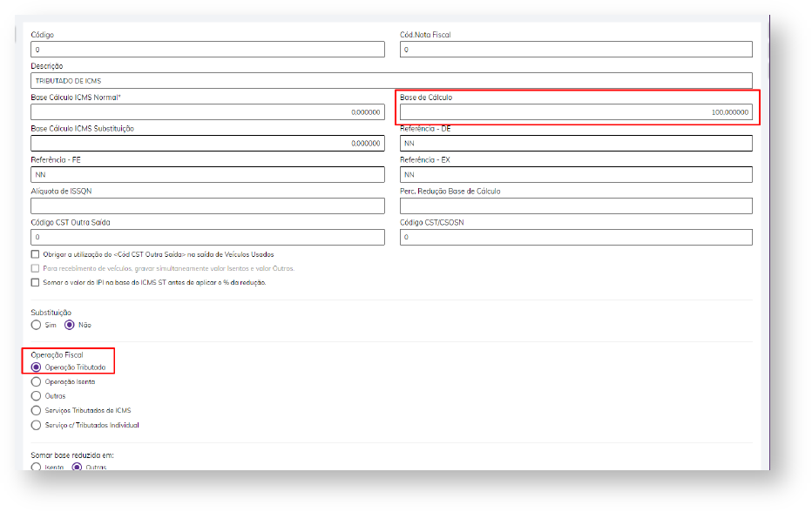Select Operação Isenta radio button
Image resolution: width=812 pixels, height=512 pixels.
click(36, 381)
